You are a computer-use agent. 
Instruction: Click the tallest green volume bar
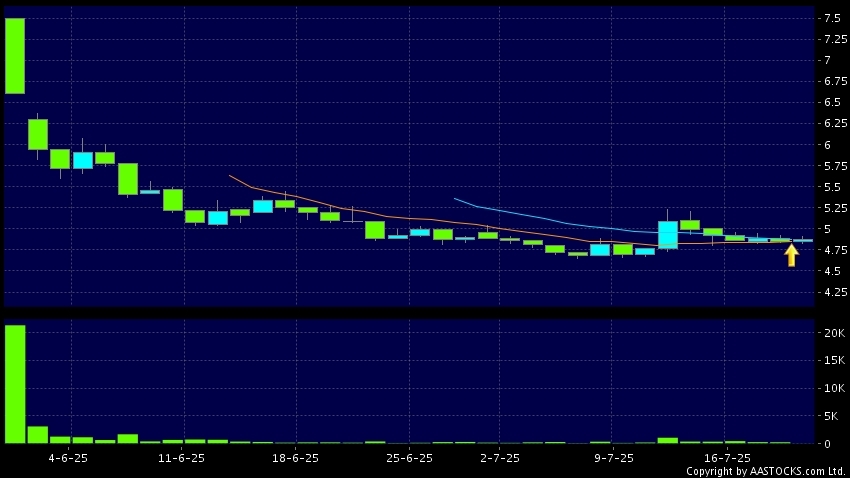[x=15, y=384]
